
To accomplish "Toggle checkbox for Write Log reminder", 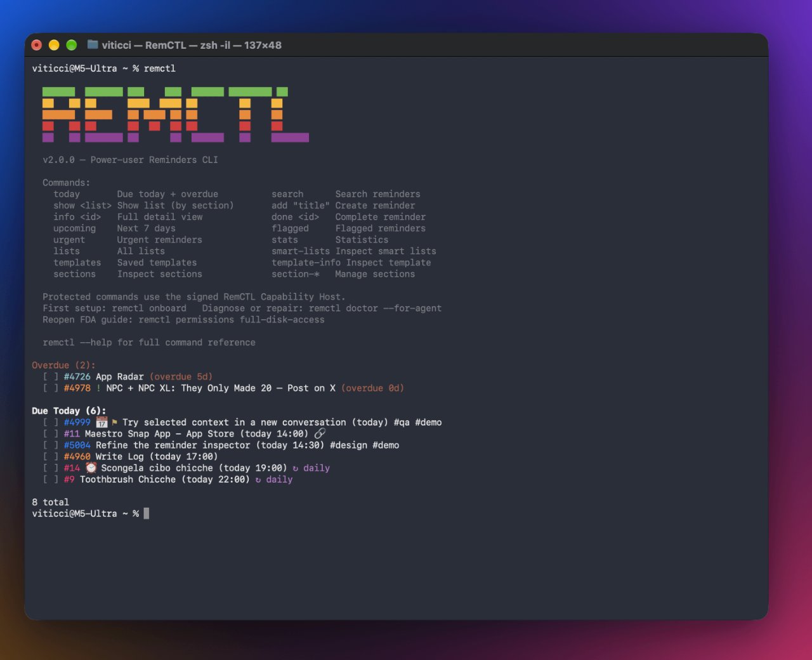I will [x=51, y=457].
